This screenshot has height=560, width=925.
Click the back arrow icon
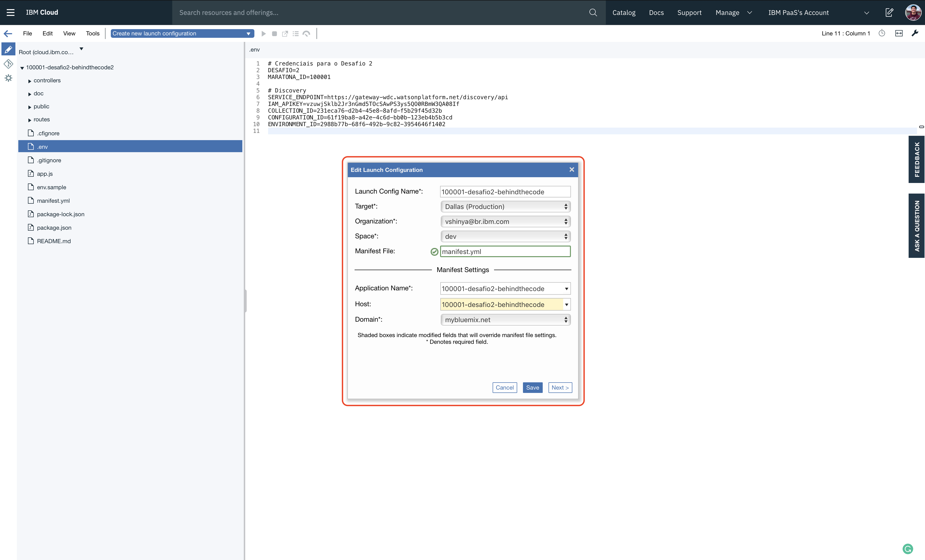coord(8,33)
